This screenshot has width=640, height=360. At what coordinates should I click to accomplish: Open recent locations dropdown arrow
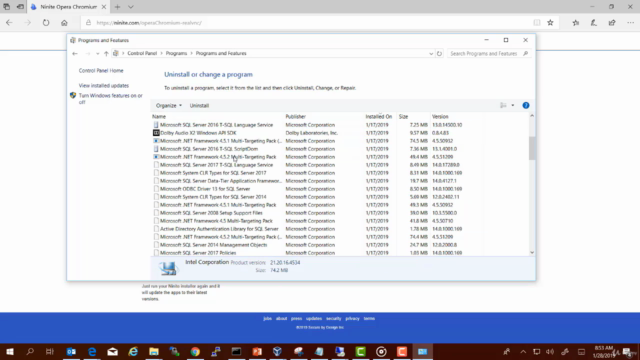(x=98, y=53)
